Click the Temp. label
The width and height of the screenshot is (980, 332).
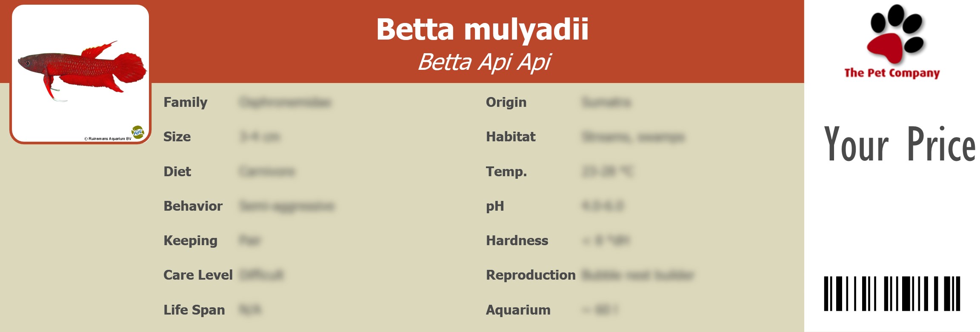coord(506,172)
